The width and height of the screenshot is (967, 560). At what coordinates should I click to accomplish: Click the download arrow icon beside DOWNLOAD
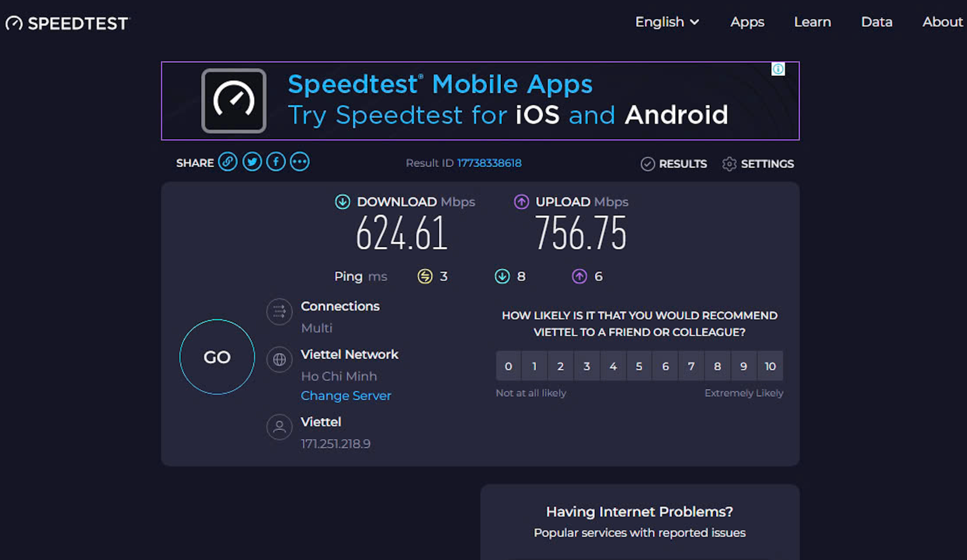(343, 201)
